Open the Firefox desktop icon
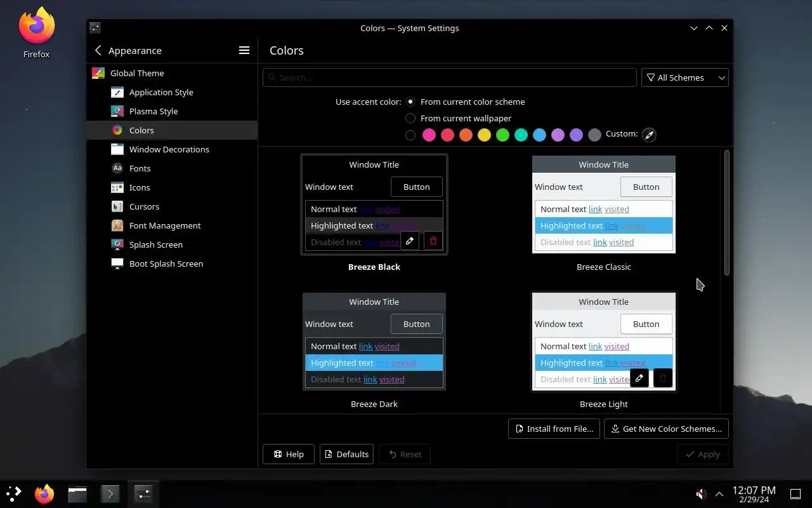 pos(37,33)
